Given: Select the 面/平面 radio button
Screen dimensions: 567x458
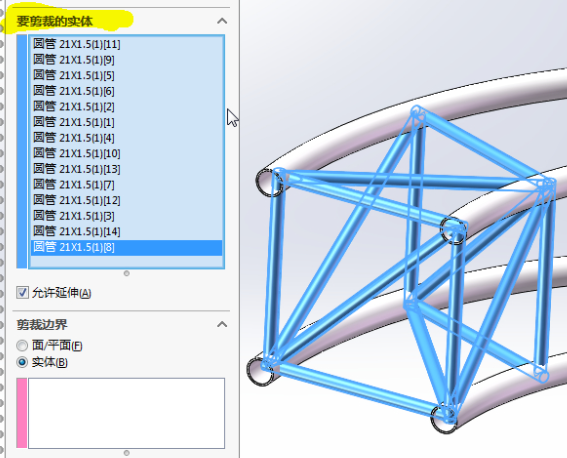Looking at the screenshot, I should point(22,346).
